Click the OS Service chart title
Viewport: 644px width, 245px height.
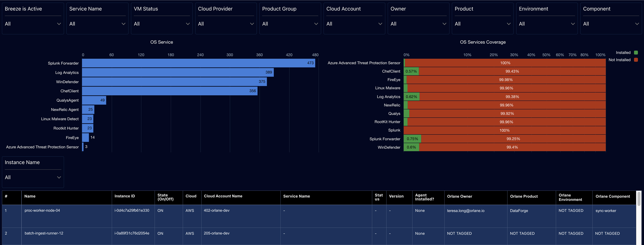pos(162,42)
